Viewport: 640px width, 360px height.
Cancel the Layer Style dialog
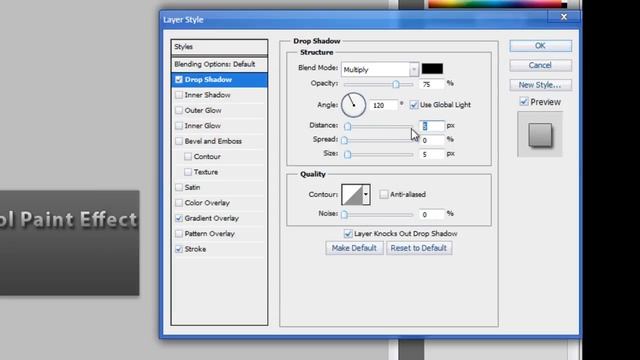click(x=540, y=65)
